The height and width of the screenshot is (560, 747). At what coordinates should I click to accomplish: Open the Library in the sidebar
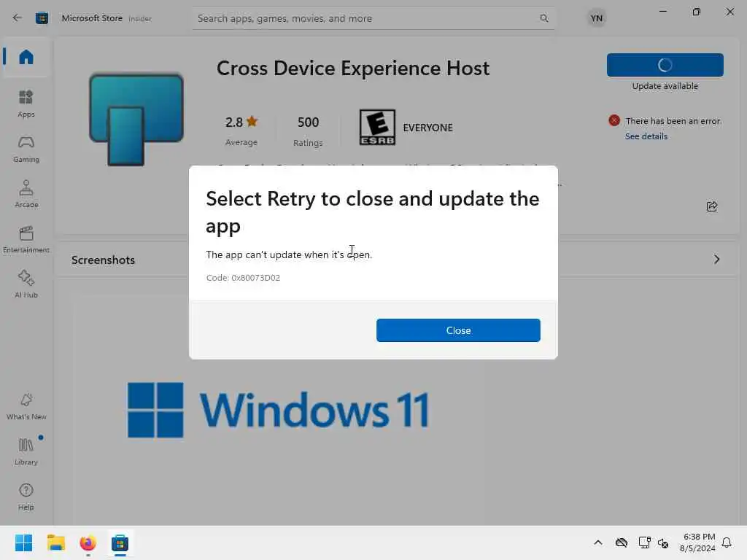coord(26,451)
